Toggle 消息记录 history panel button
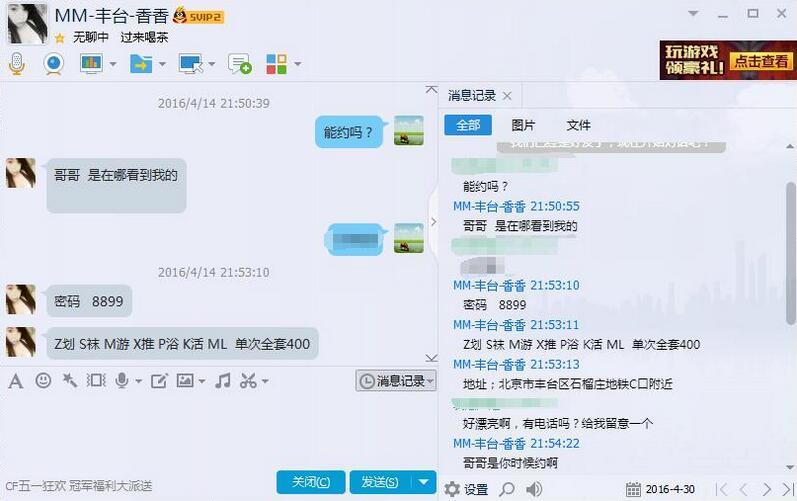 pos(396,381)
